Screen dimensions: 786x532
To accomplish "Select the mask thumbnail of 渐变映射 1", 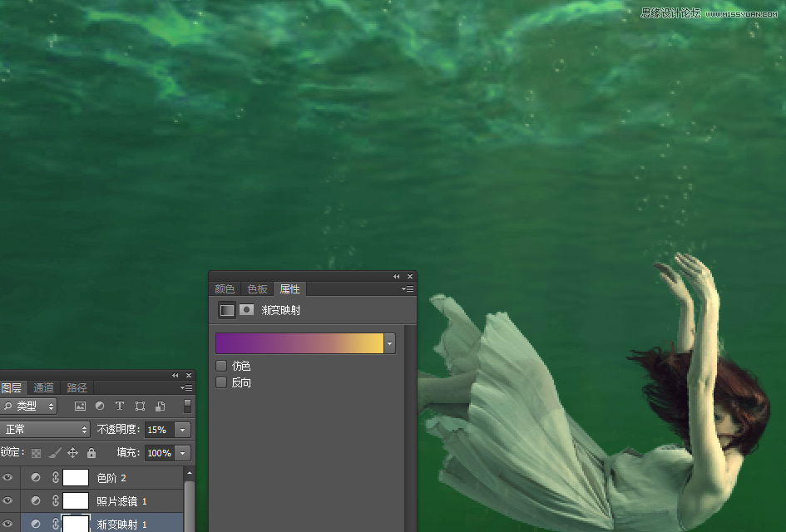I will click(x=76, y=524).
